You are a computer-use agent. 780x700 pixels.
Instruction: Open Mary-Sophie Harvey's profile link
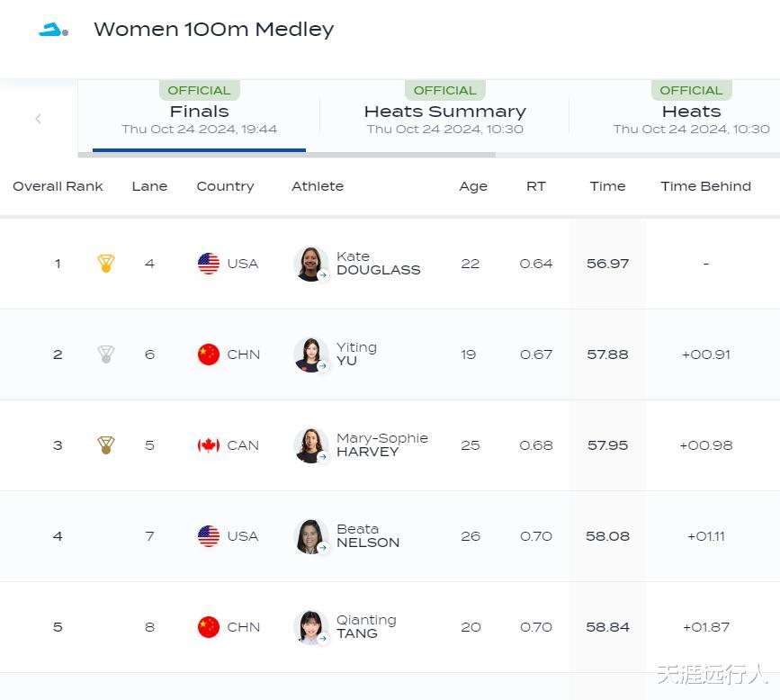381,445
